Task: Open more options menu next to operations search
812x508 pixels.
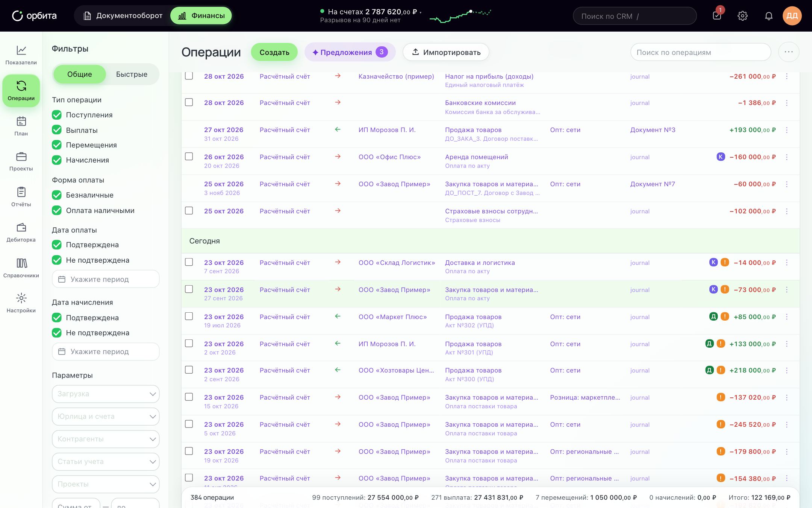Action: [x=789, y=52]
